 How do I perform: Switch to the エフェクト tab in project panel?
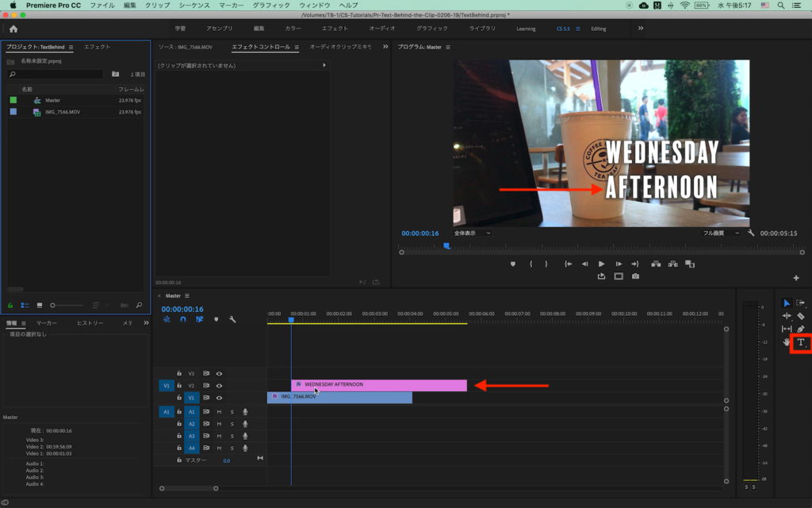pos(97,47)
